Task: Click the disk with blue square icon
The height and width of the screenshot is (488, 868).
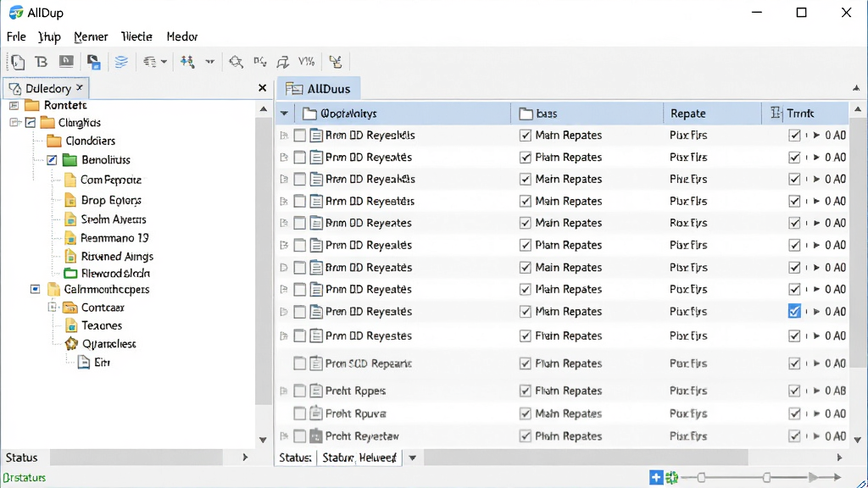Action: (x=93, y=61)
